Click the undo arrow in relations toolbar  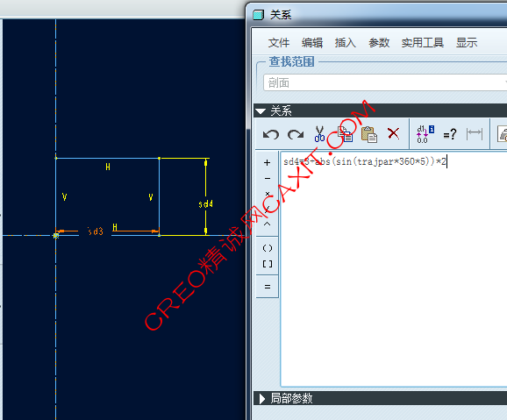coord(271,134)
